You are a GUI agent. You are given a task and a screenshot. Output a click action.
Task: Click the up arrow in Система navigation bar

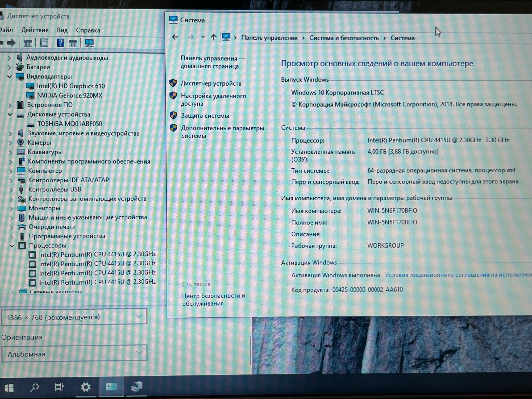(214, 37)
